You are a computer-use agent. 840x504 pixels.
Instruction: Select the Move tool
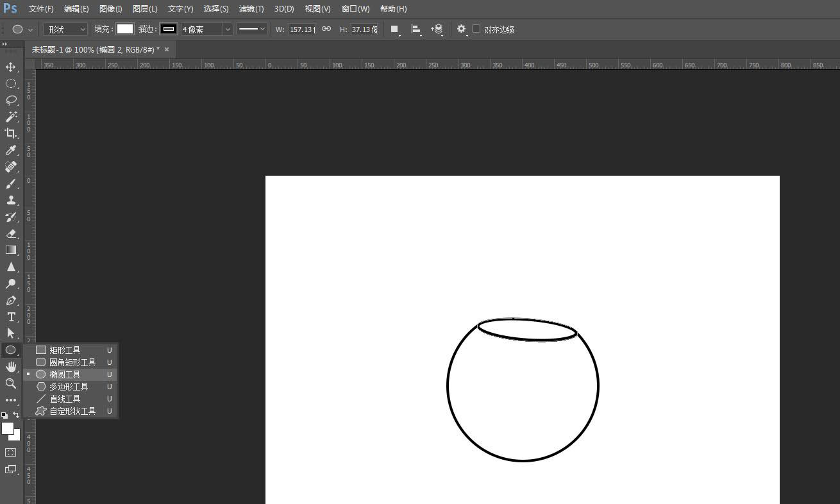coord(11,67)
